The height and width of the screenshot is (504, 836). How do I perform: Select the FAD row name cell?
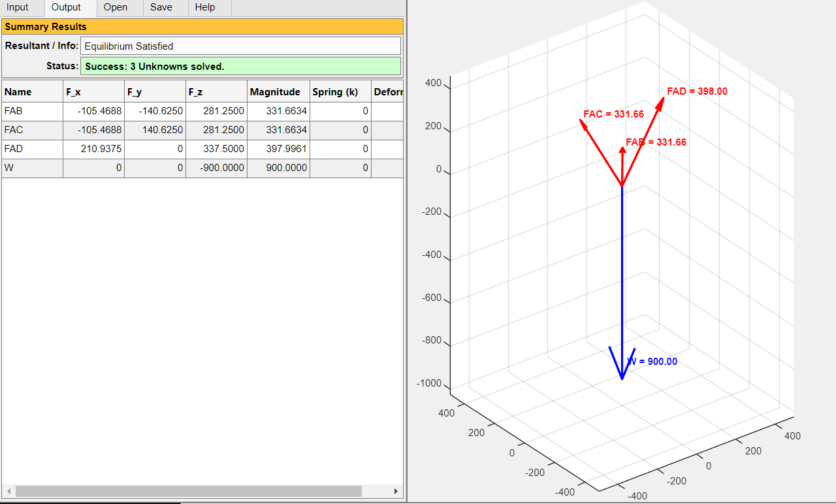pyautogui.click(x=33, y=149)
